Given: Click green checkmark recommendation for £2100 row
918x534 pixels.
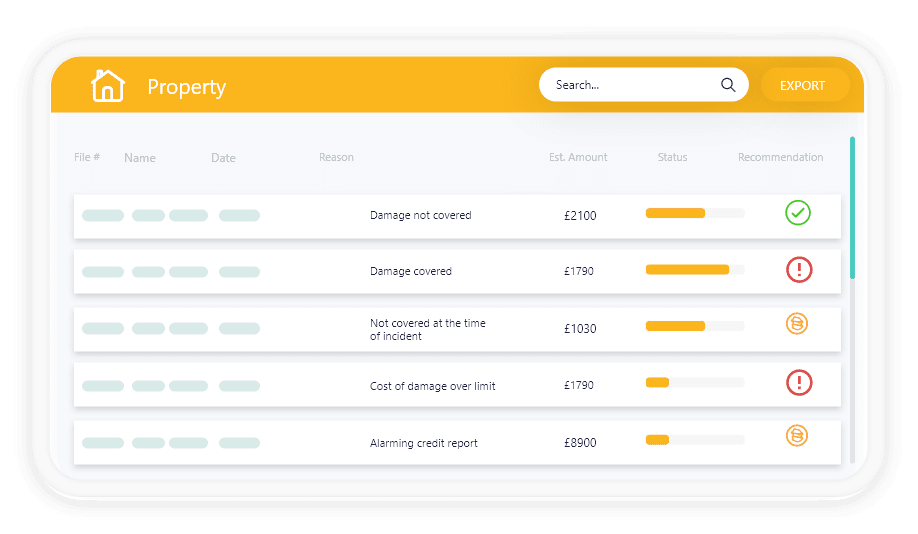Looking at the screenshot, I should pyautogui.click(x=797, y=213).
